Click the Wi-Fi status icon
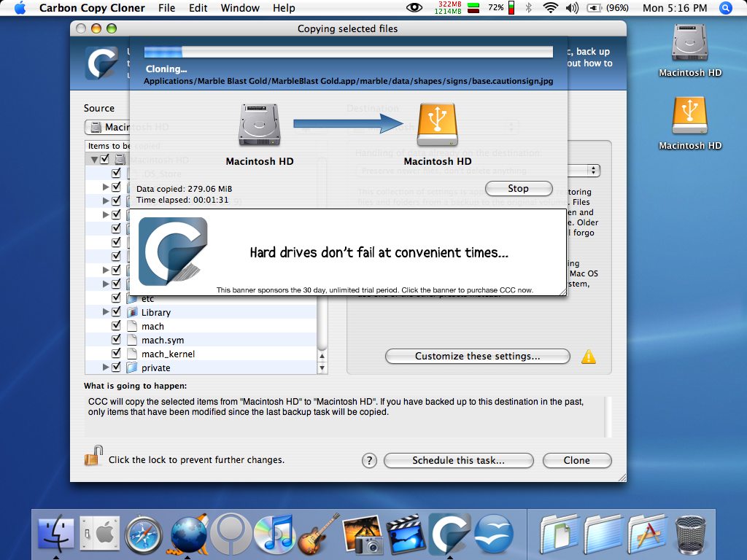 pyautogui.click(x=551, y=7)
